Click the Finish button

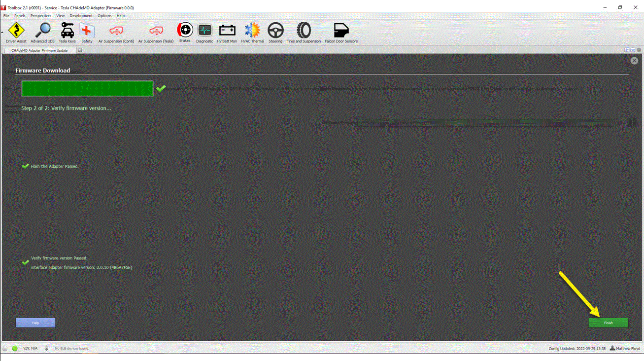click(608, 323)
